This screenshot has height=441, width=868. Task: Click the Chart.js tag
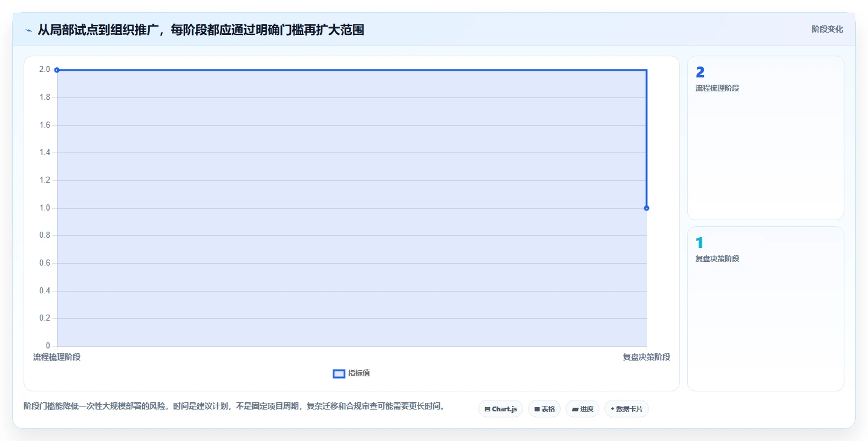(x=501, y=409)
